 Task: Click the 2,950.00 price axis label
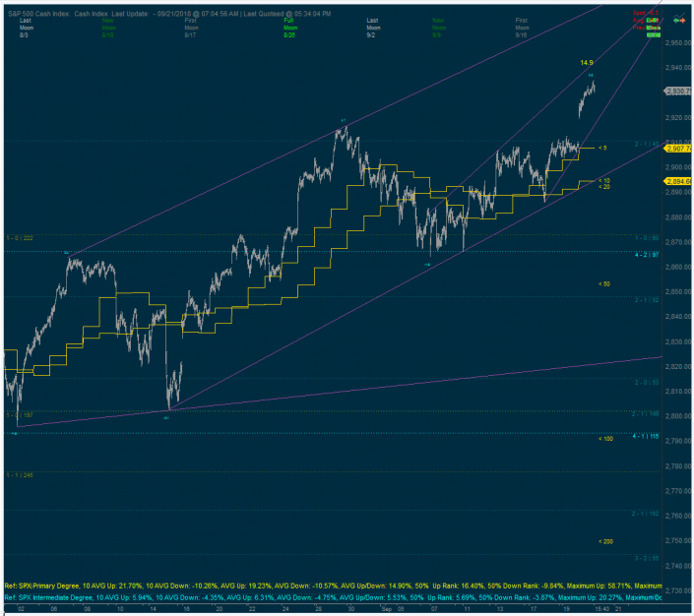point(678,43)
